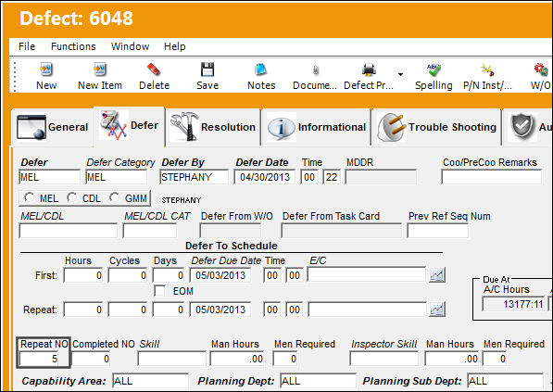Viewport: 553px width, 392px height.
Task: Click the Defer By field STEPHANY
Action: pos(194,177)
